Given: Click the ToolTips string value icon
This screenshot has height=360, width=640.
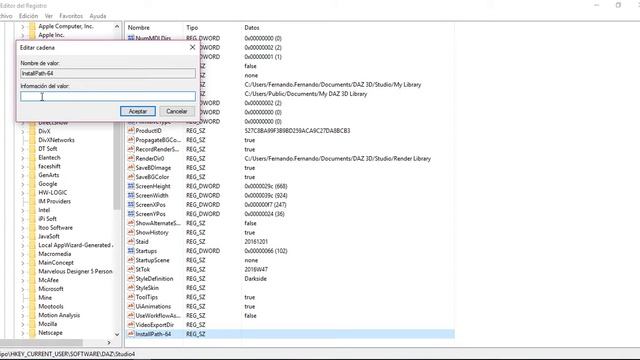Looking at the screenshot, I should pos(131,297).
